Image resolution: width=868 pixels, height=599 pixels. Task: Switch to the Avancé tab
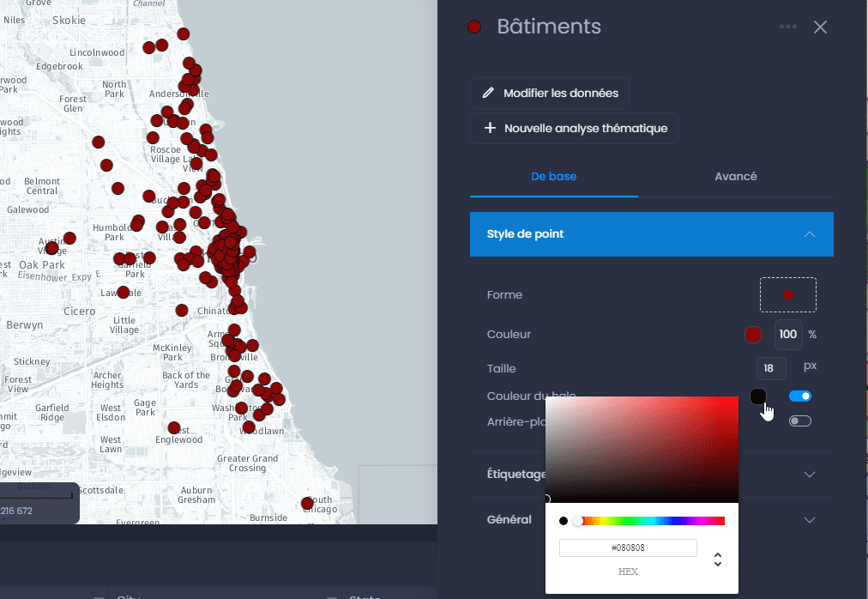736,176
